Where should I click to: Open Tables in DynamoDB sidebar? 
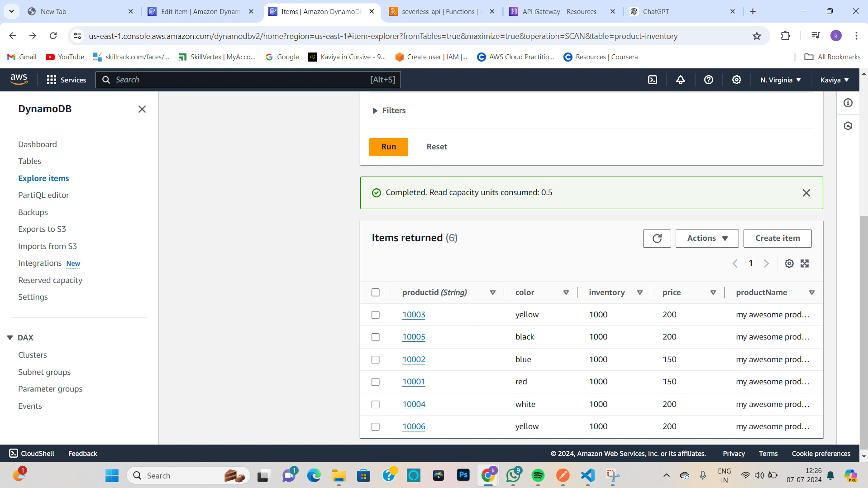(x=29, y=161)
